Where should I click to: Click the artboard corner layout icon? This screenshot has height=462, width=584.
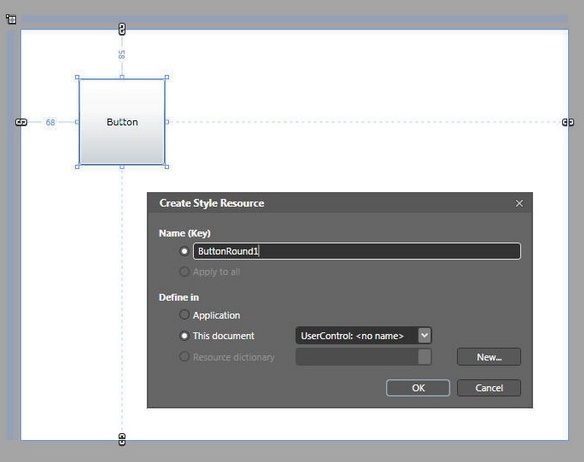[x=11, y=19]
